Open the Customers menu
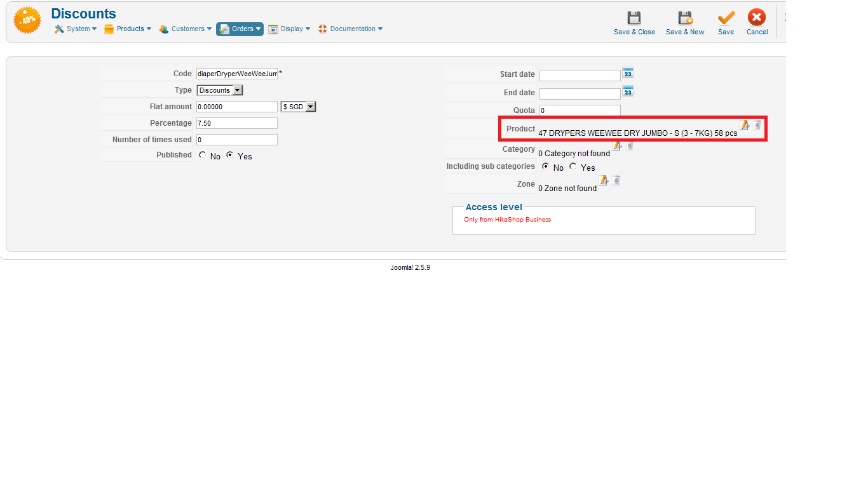The width and height of the screenshot is (868, 487). coord(185,29)
